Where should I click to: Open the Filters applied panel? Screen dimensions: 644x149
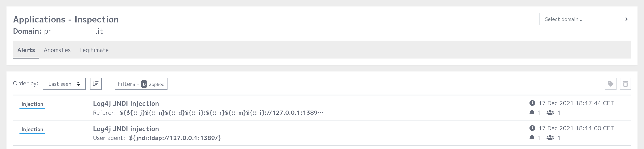coord(141,84)
